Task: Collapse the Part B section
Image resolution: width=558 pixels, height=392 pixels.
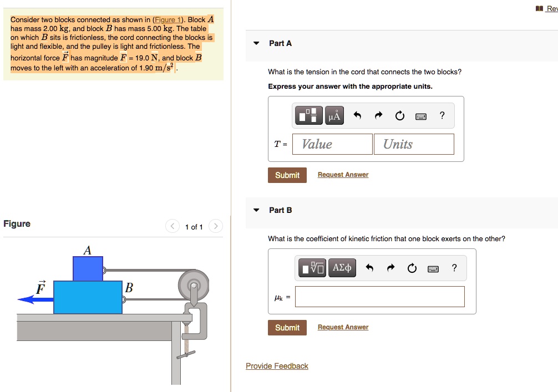Action: pyautogui.click(x=256, y=210)
